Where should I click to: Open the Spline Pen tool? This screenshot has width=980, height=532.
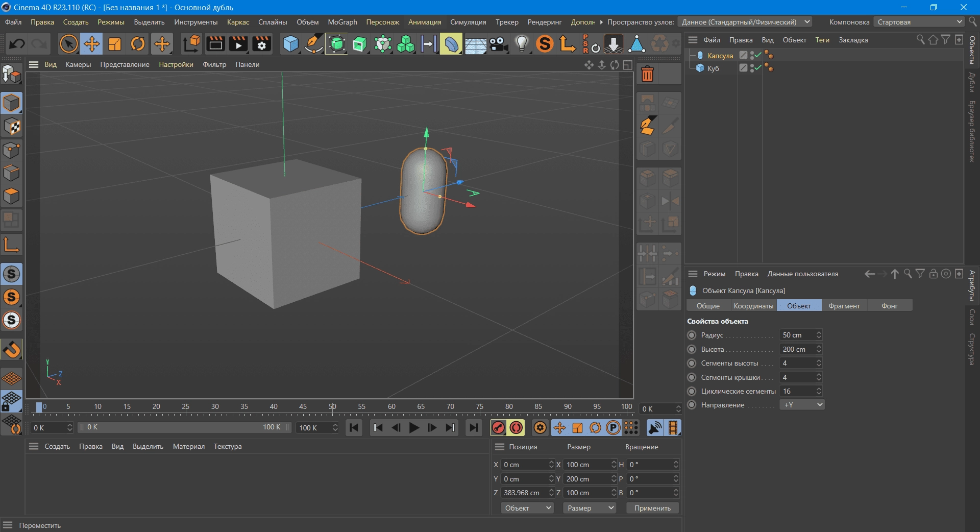pos(313,44)
